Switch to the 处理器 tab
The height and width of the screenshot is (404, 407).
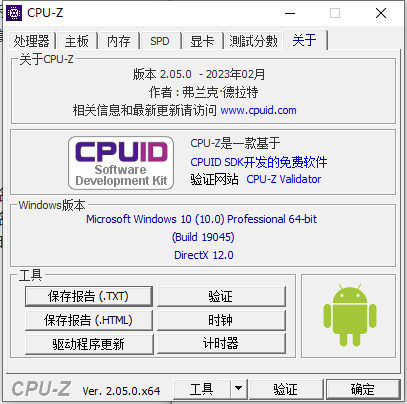point(31,41)
